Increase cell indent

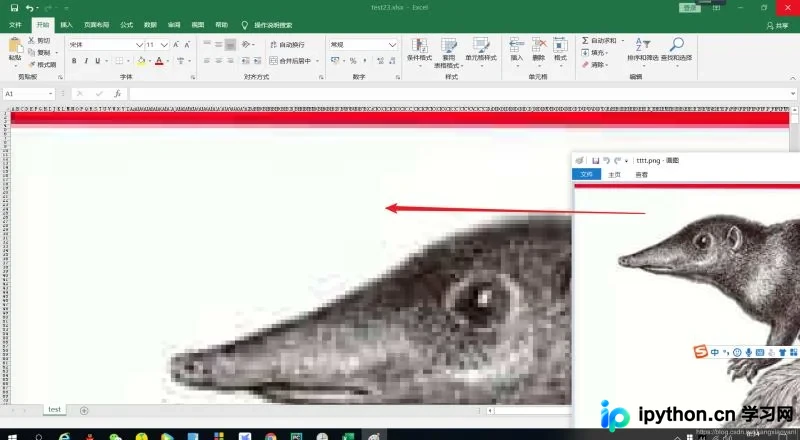tap(258, 61)
